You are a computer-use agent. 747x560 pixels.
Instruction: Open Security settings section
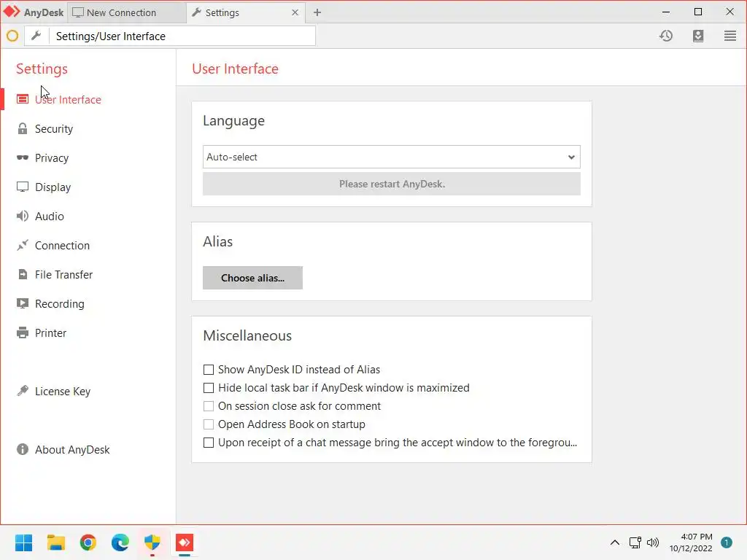point(54,128)
